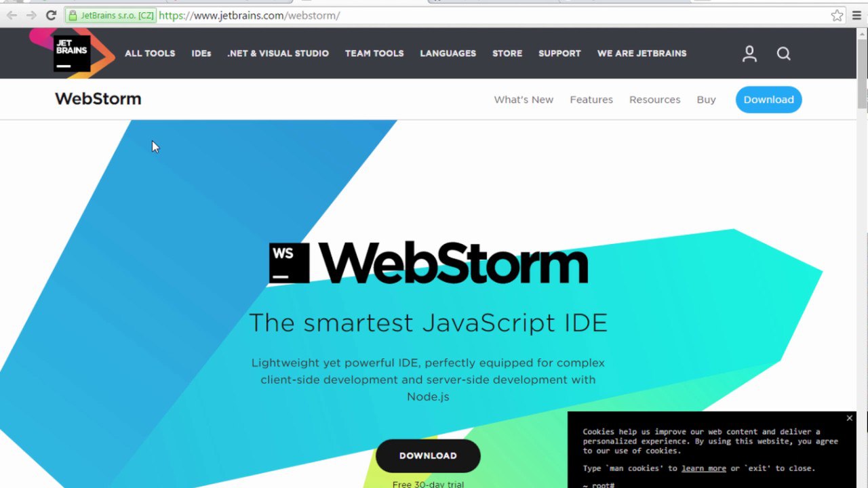Open the IDEs menu
Screen dimensions: 868x488
pos(201,54)
